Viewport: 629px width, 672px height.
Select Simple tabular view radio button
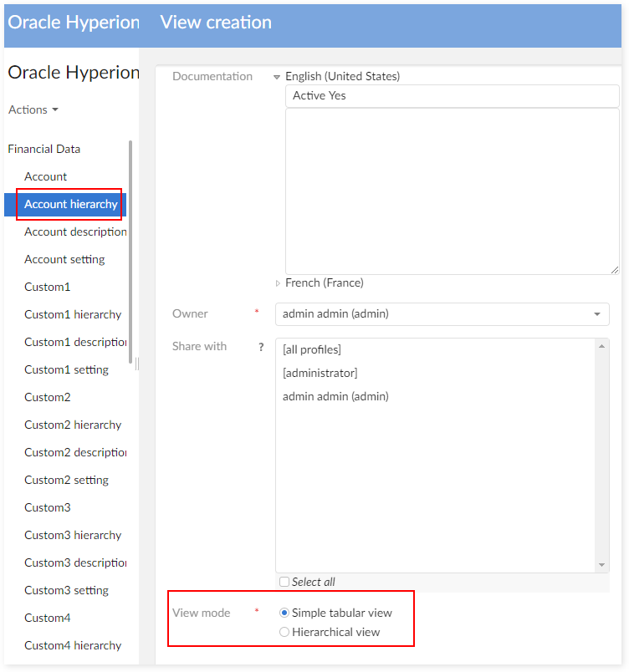click(284, 613)
